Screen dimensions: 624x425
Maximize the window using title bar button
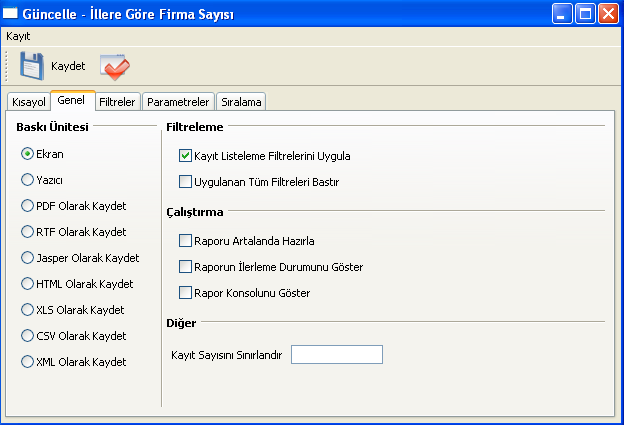click(x=585, y=14)
